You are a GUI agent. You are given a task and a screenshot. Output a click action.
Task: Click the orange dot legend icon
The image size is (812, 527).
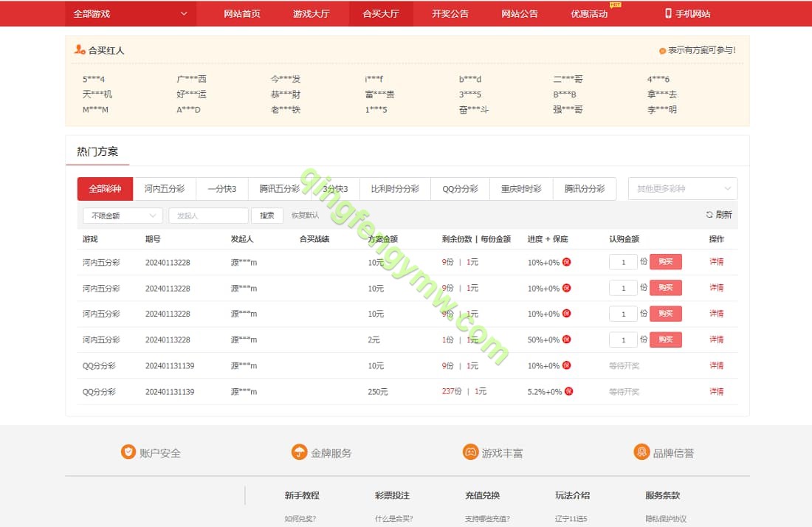(662, 51)
